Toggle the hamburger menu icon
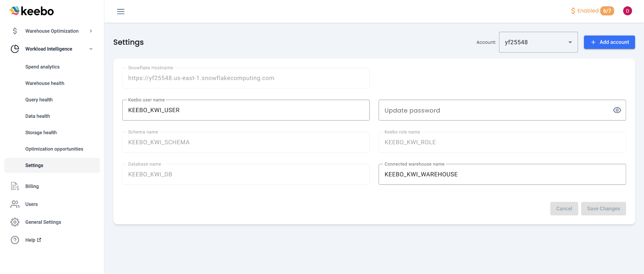The height and width of the screenshot is (274, 644). pyautogui.click(x=121, y=12)
